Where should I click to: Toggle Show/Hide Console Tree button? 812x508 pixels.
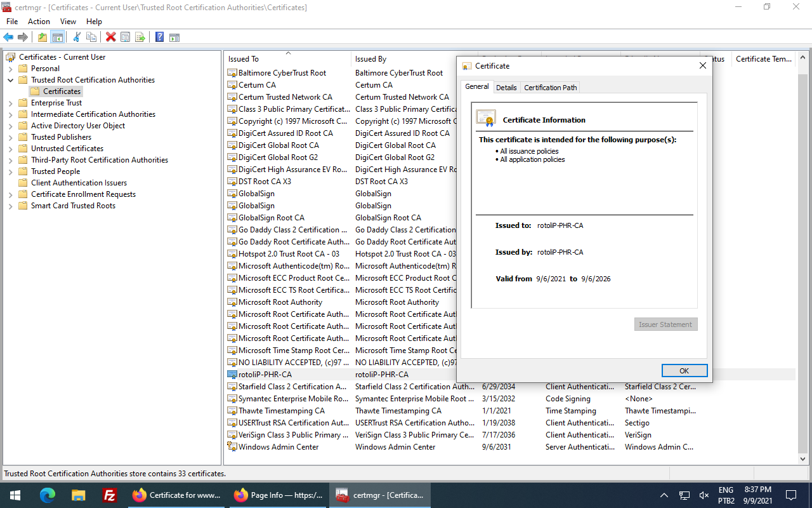click(57, 37)
